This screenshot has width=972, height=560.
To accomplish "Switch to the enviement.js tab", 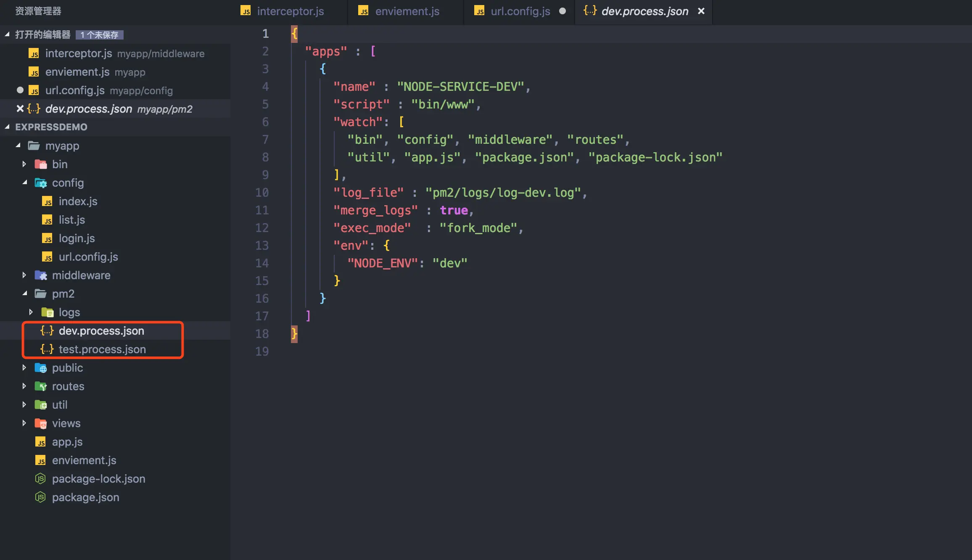I will 407,11.
